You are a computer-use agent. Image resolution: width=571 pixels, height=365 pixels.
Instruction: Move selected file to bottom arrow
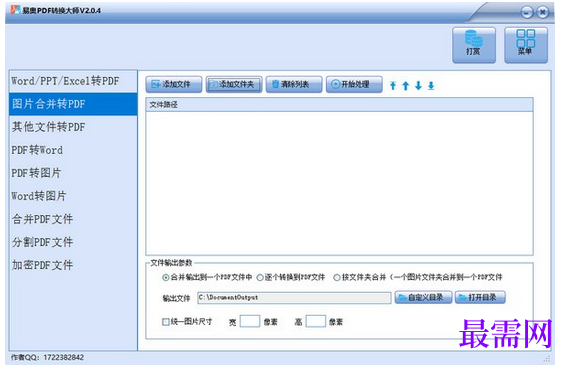point(431,86)
